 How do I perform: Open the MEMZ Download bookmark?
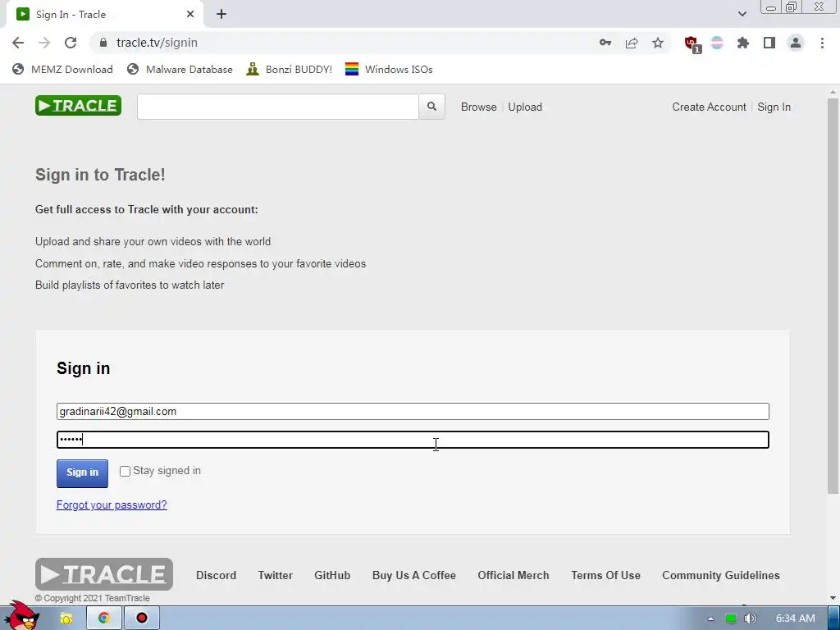click(x=62, y=69)
